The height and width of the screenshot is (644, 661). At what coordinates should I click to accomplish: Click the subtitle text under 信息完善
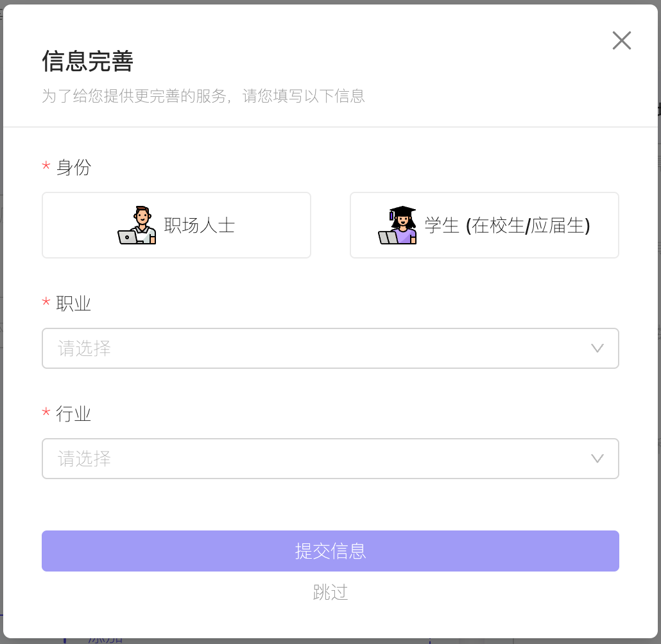(203, 96)
